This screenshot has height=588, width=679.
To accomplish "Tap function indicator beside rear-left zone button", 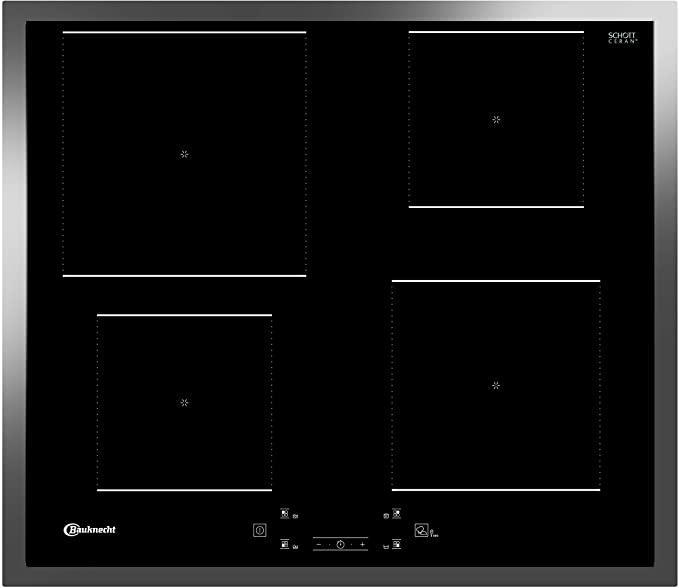I will click(297, 517).
